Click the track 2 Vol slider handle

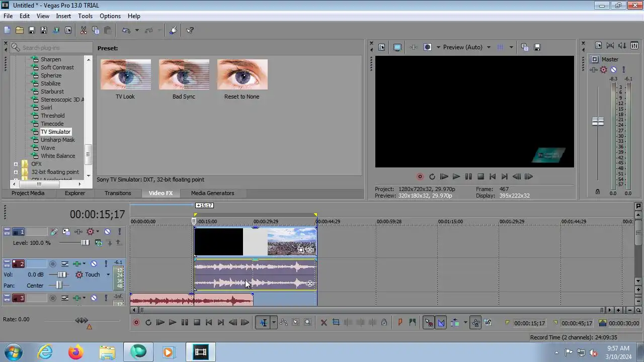(61, 275)
